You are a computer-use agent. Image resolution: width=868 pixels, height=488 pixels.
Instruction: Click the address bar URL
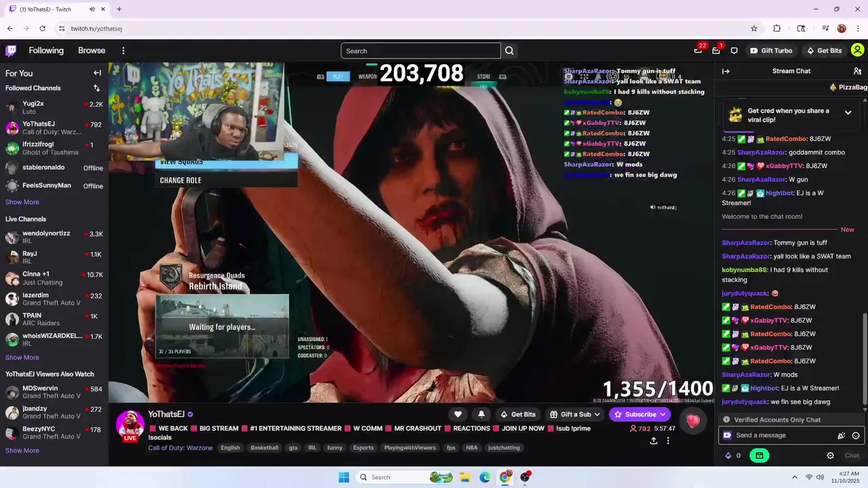coord(96,28)
